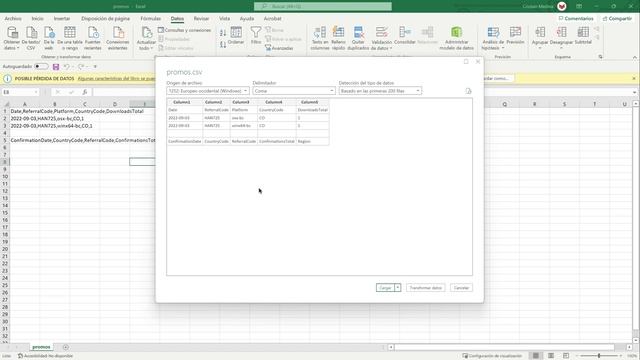Open Conexiones existentes icon

118,32
